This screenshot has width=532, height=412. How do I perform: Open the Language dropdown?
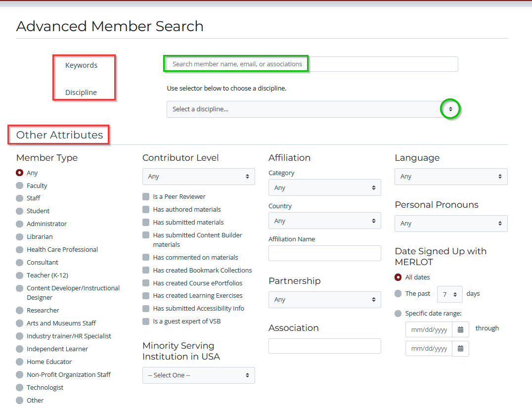450,177
